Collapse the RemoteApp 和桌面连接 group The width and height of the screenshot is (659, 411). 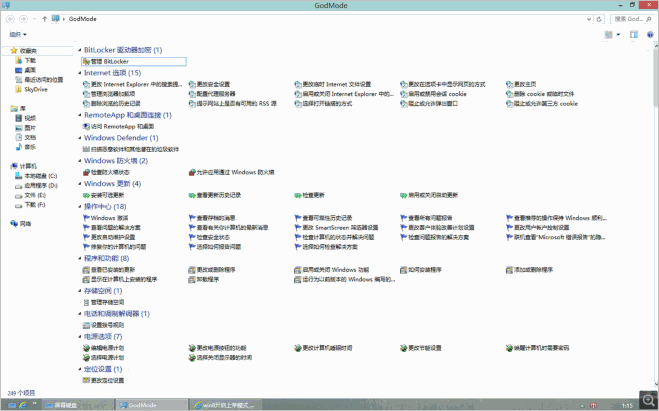coord(80,115)
